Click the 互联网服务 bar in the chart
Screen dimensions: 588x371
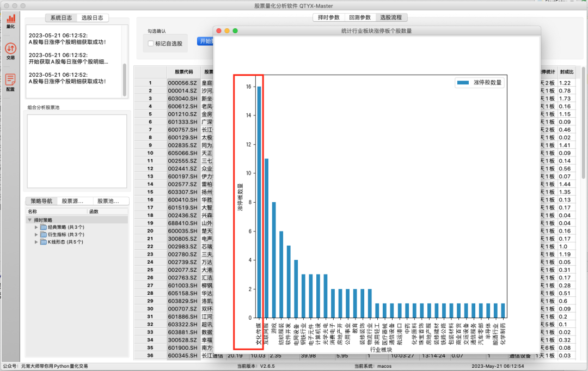267,238
